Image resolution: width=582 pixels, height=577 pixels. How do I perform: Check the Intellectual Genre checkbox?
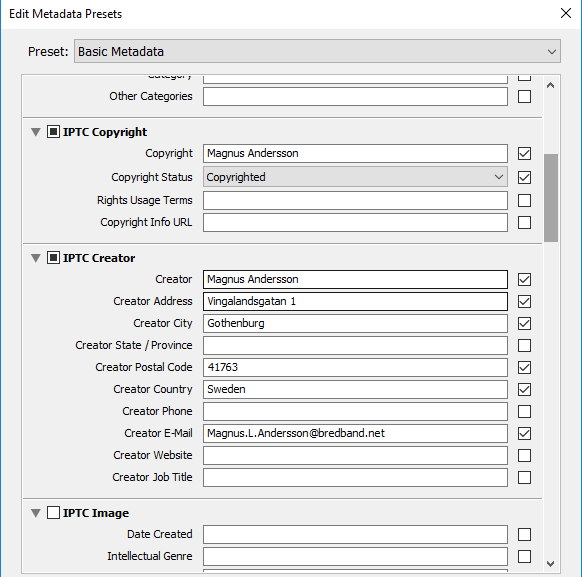(524, 557)
